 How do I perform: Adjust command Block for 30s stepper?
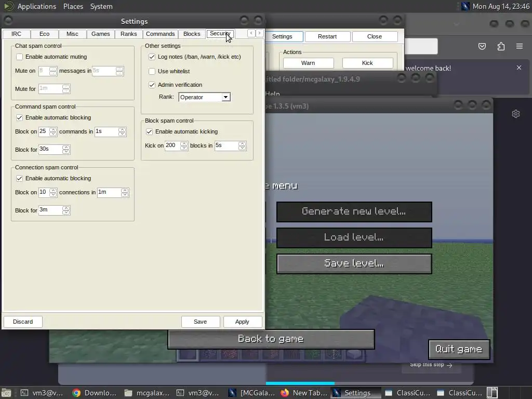(x=66, y=149)
